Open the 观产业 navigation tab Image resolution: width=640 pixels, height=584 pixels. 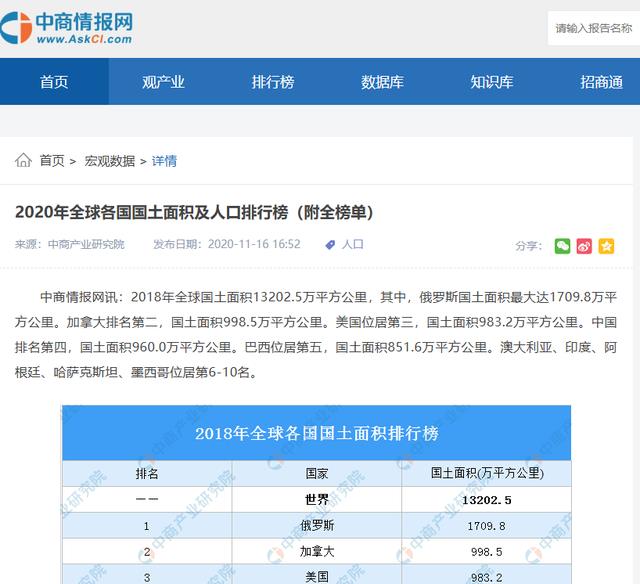point(163,82)
